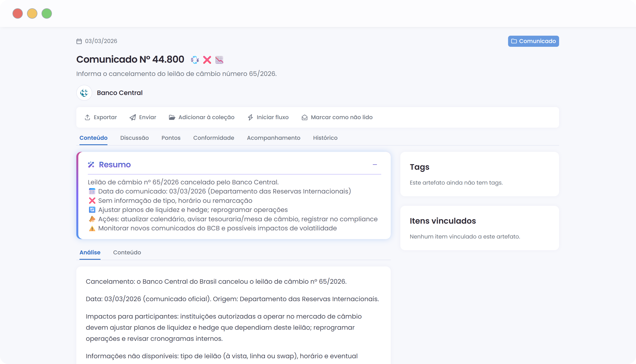Click the warning triangle emoji in Resumo
Viewport: 636px width, 364px height.
pos(92,228)
